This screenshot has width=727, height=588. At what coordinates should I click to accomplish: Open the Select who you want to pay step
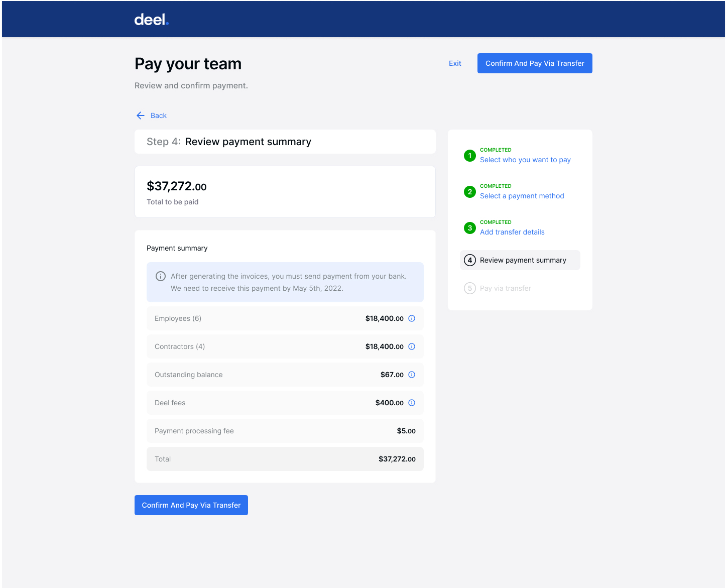pyautogui.click(x=525, y=160)
